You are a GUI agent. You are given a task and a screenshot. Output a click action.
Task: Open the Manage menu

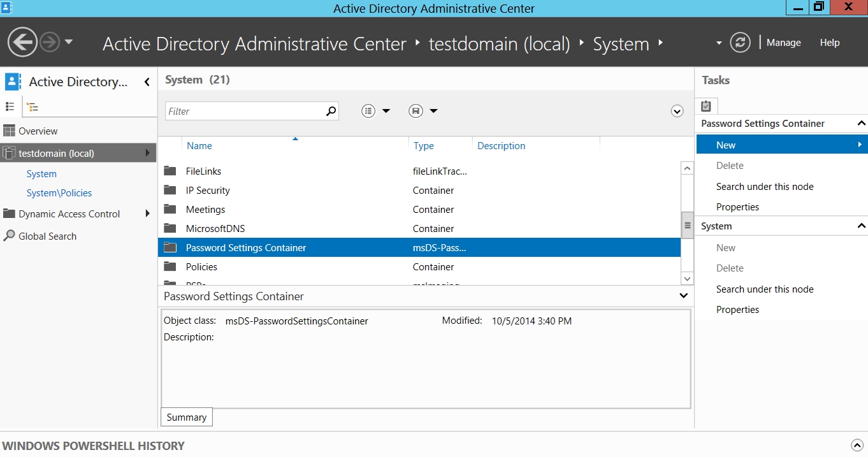(784, 43)
